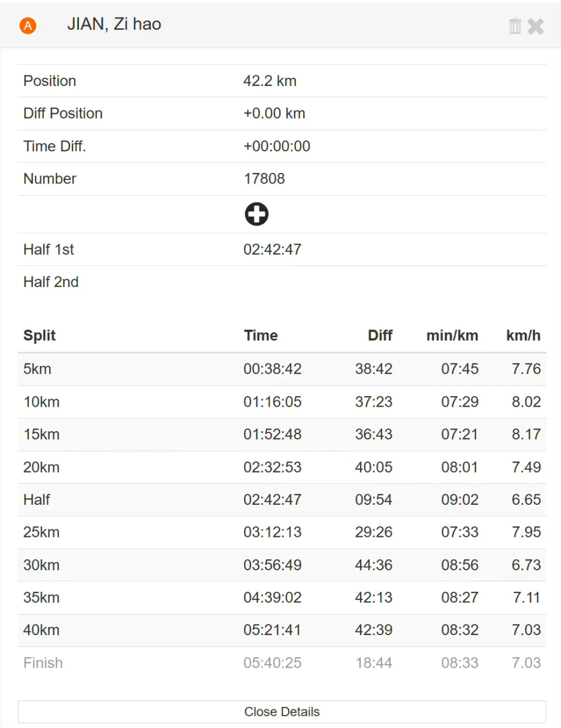Viewport: 561px width, 728px height.
Task: Close the panel with the X icon
Action: [x=535, y=26]
